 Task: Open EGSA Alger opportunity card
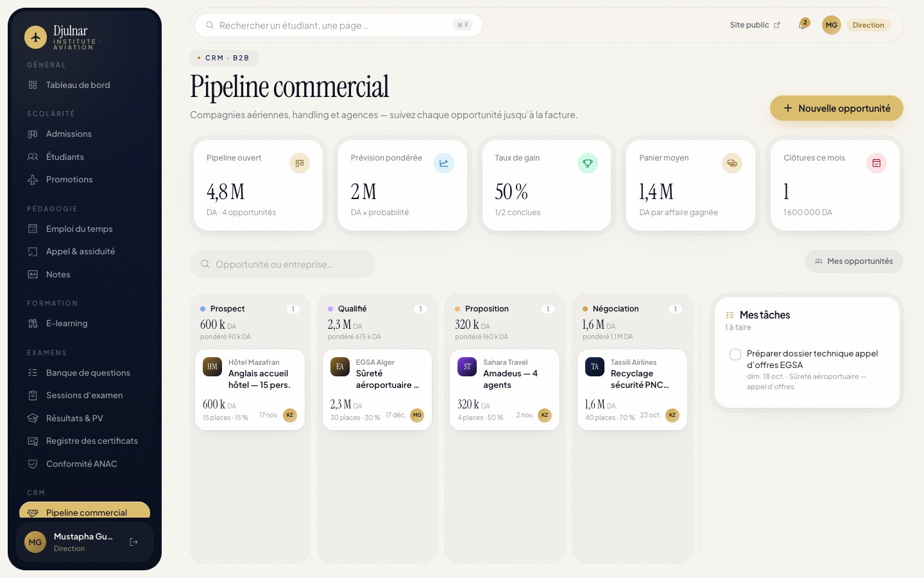[377, 390]
